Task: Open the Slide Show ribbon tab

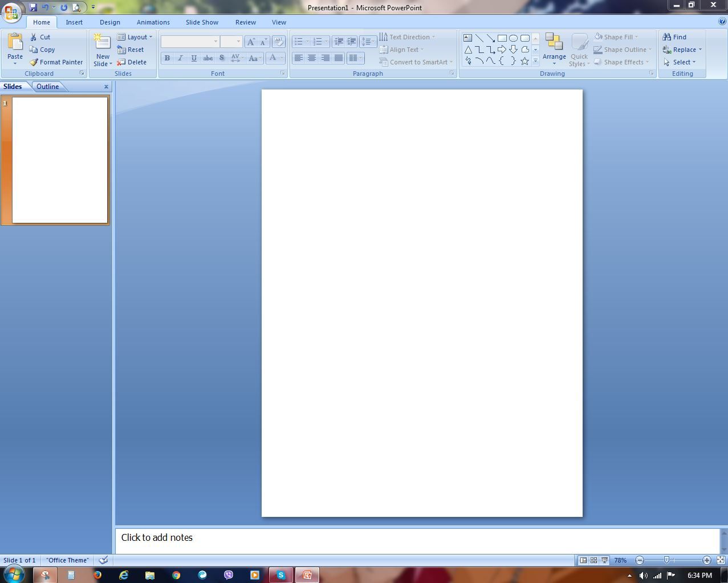Action: coord(202,22)
